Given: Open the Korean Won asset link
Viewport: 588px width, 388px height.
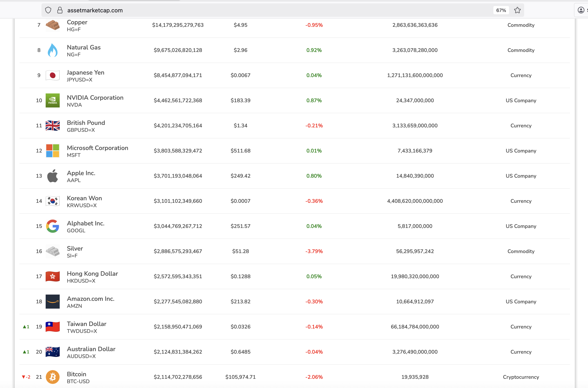Looking at the screenshot, I should [x=84, y=198].
